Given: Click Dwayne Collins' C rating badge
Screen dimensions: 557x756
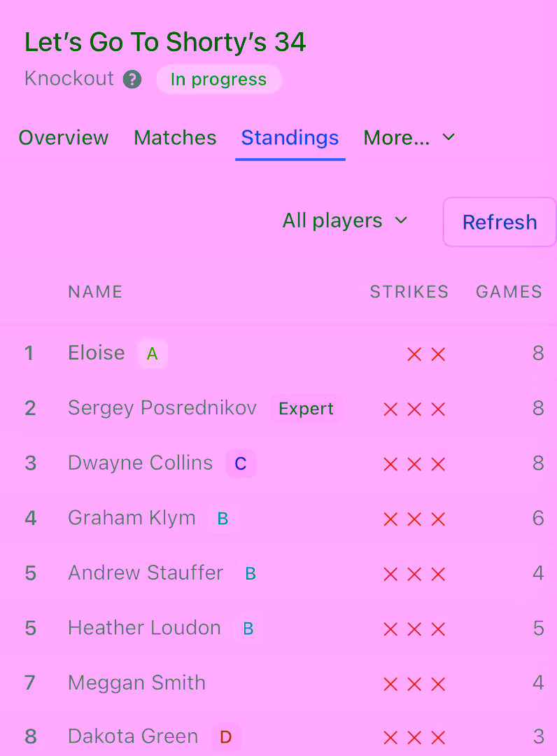Looking at the screenshot, I should pos(241,463).
